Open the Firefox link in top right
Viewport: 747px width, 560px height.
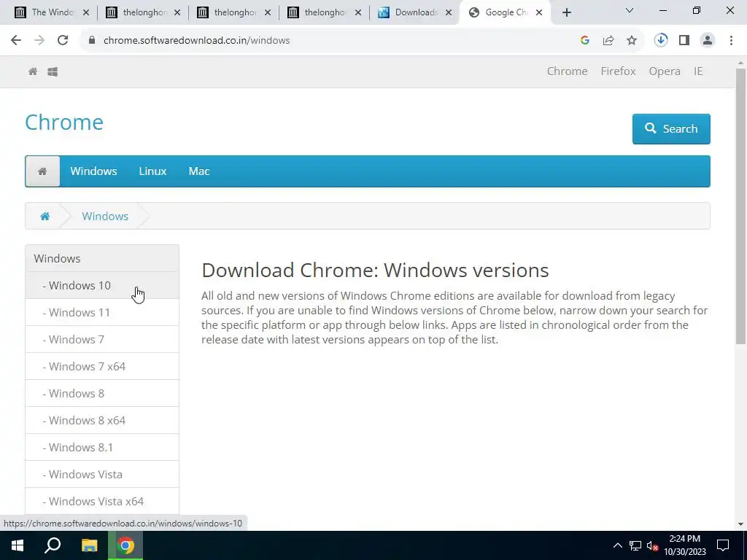[618, 71]
